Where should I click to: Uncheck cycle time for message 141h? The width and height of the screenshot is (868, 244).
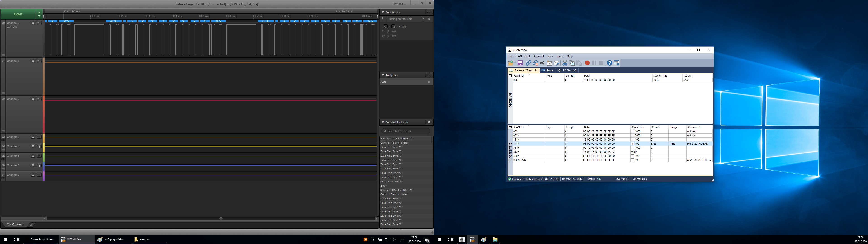632,143
